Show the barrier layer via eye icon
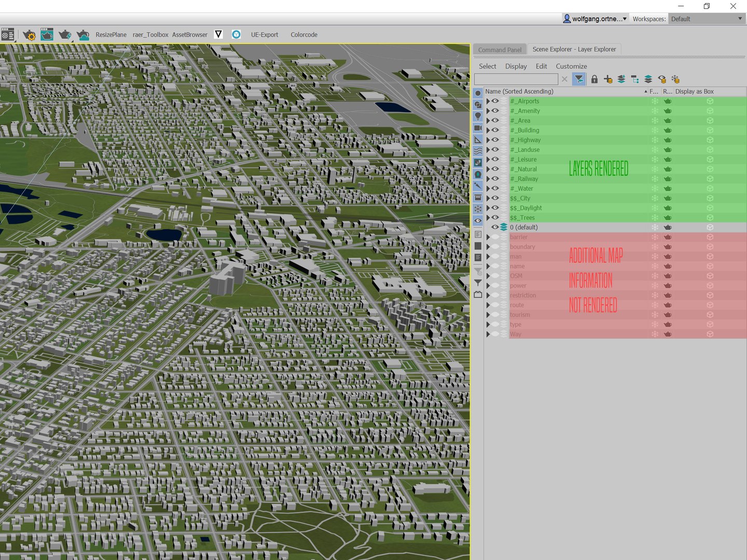Screen dimensions: 747x560 [495, 237]
